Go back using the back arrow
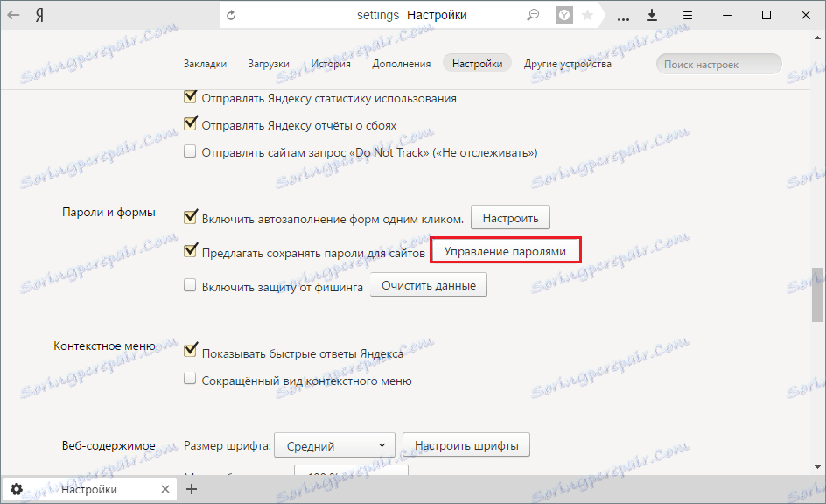The height and width of the screenshot is (504, 826). pos(14,15)
